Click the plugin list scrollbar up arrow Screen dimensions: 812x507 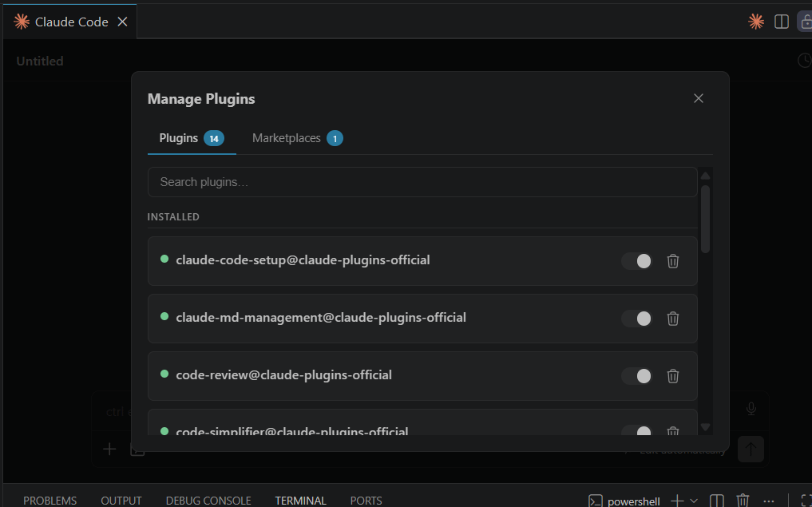tap(705, 176)
